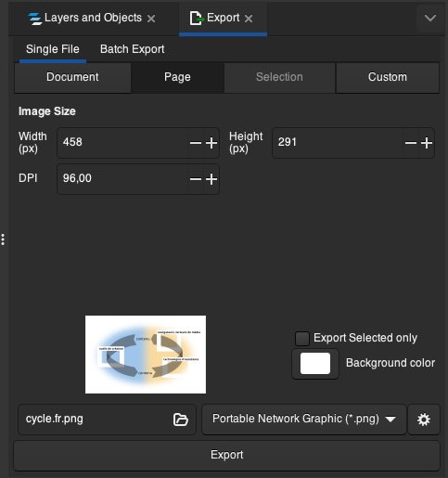Increase Width with the plus icon
This screenshot has height=478, width=448.
click(211, 143)
